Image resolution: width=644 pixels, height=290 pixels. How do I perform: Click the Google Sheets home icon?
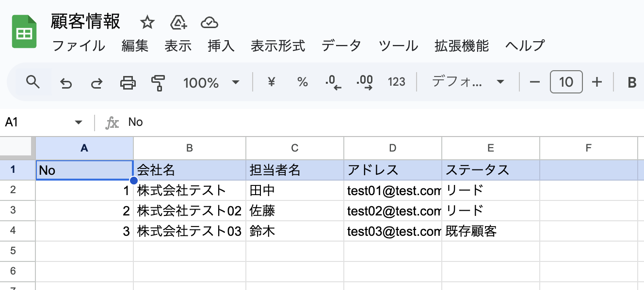24,31
